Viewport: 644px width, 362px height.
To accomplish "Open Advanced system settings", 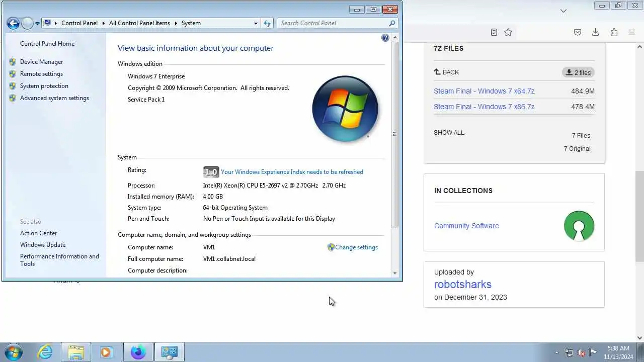I will coord(54,98).
